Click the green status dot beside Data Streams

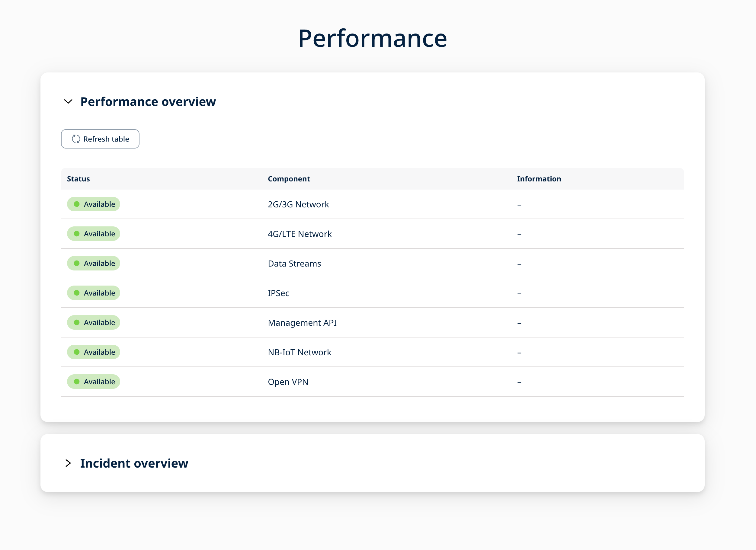(x=77, y=263)
